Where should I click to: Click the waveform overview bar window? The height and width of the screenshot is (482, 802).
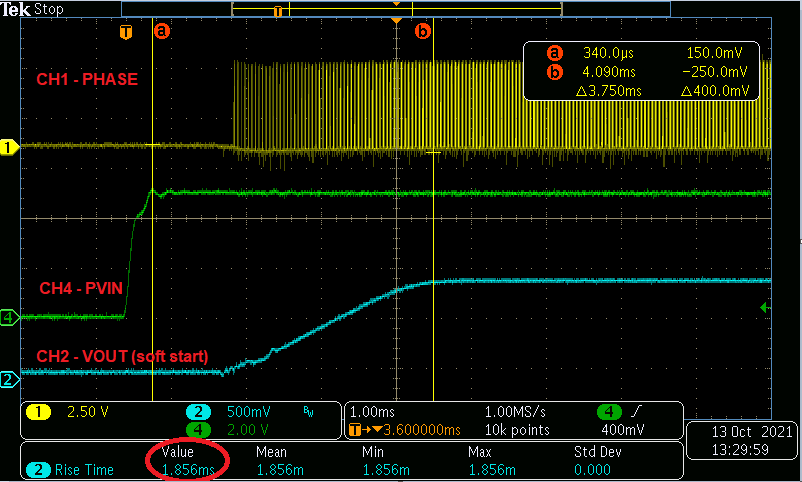(397, 9)
